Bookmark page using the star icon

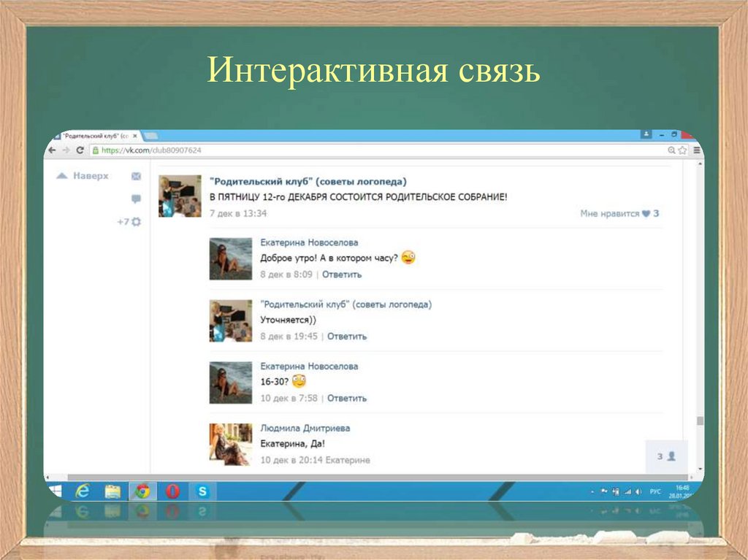[682, 150]
